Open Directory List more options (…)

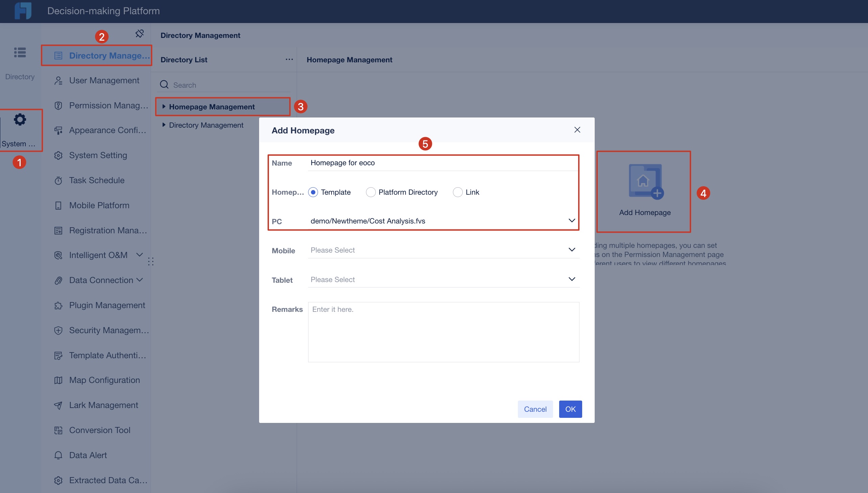click(289, 60)
